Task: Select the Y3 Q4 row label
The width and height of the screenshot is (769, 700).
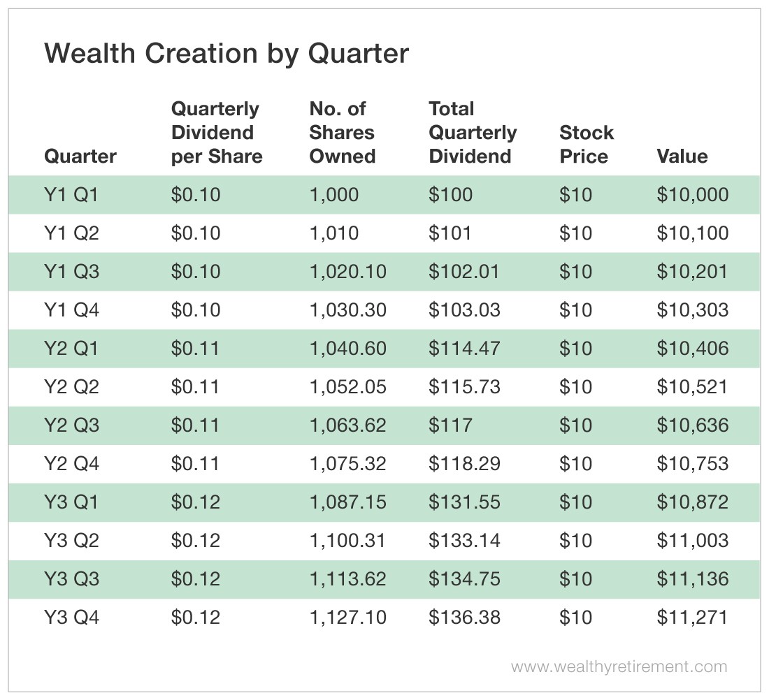Action: point(71,618)
